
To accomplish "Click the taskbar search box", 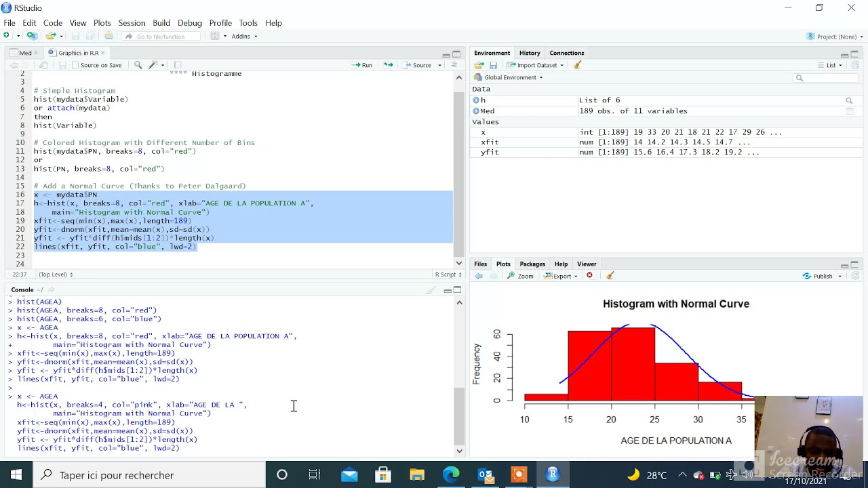I will pos(149,474).
